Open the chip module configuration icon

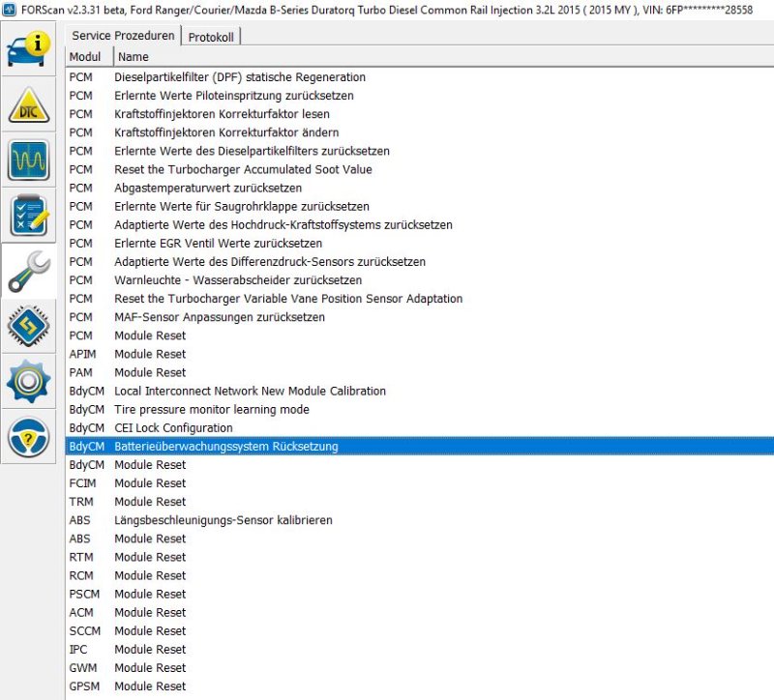29,326
